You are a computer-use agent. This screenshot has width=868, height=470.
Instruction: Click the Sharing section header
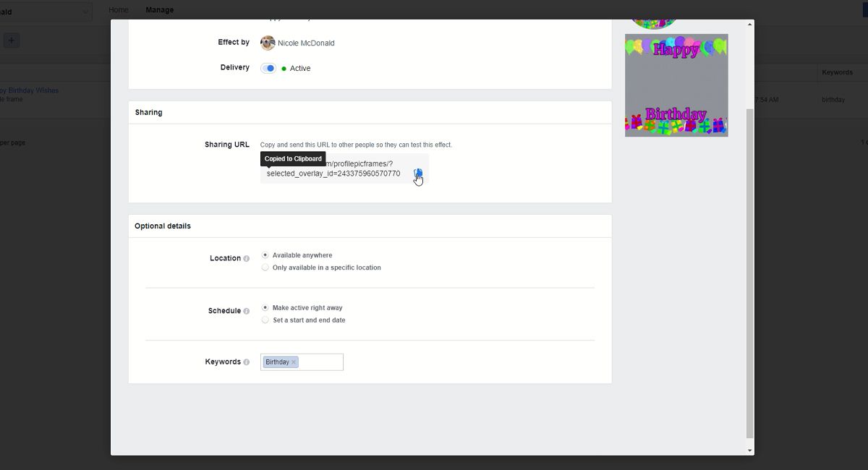[x=149, y=112]
